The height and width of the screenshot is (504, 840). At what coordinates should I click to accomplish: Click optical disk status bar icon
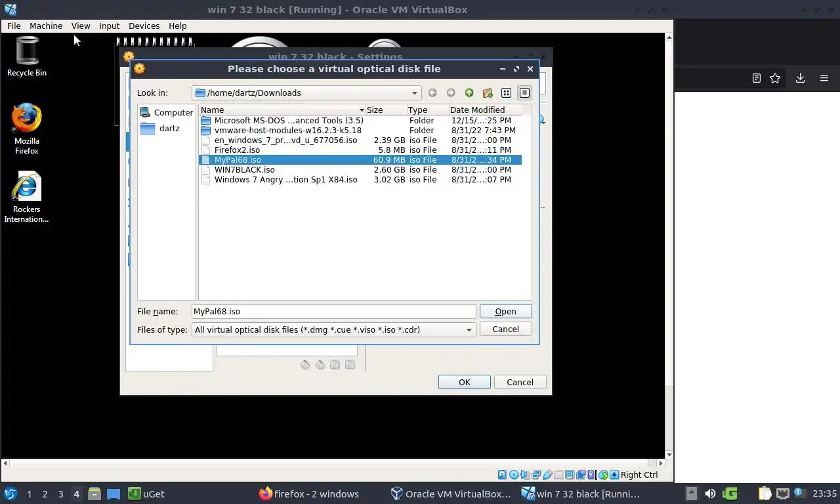[x=514, y=475]
